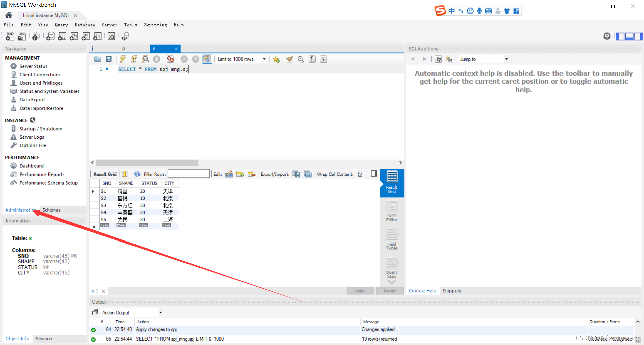Toggle invisible characters display
The height and width of the screenshot is (345, 644).
[x=312, y=59]
